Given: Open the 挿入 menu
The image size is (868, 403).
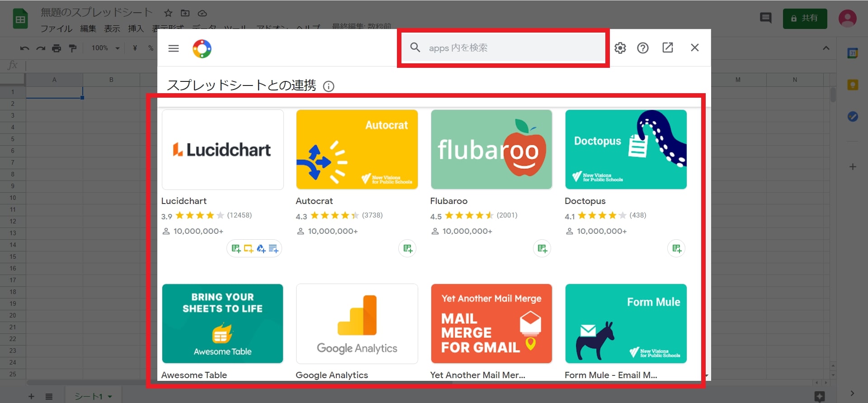Looking at the screenshot, I should (x=136, y=28).
